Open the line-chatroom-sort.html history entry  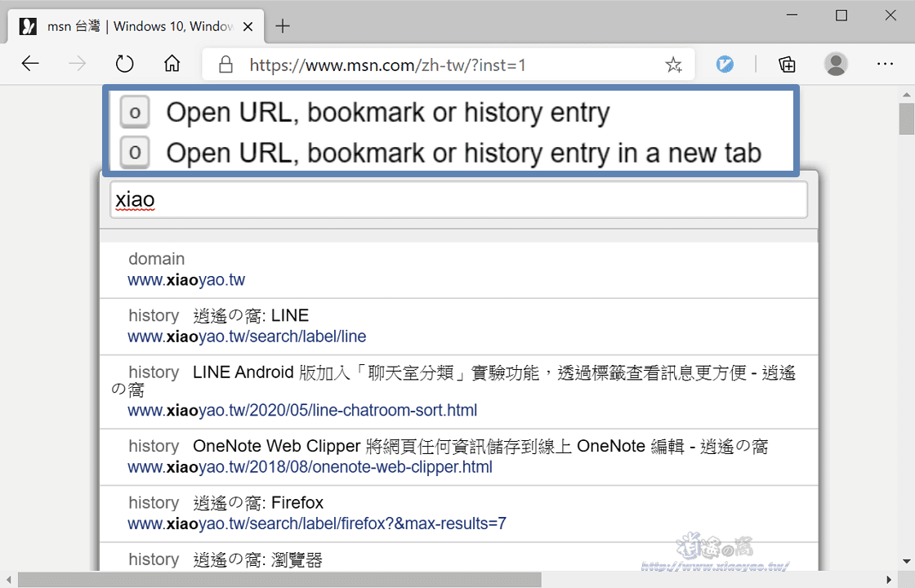click(x=458, y=391)
